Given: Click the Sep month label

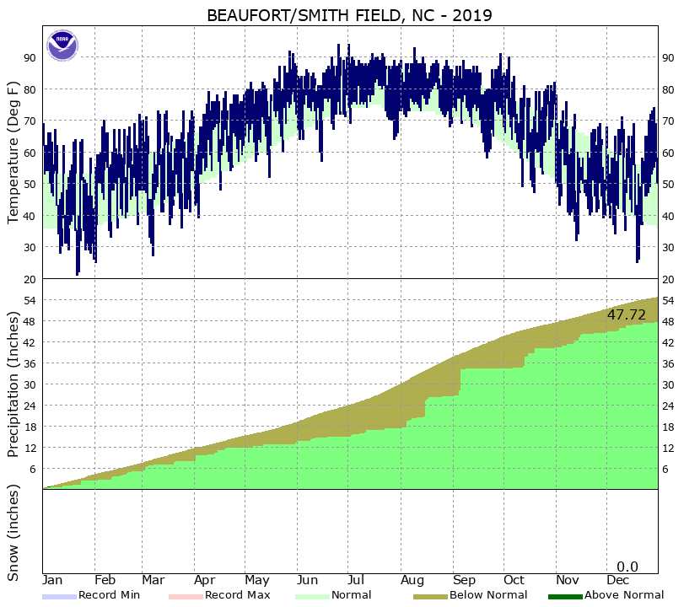Looking at the screenshot, I should 465,581.
